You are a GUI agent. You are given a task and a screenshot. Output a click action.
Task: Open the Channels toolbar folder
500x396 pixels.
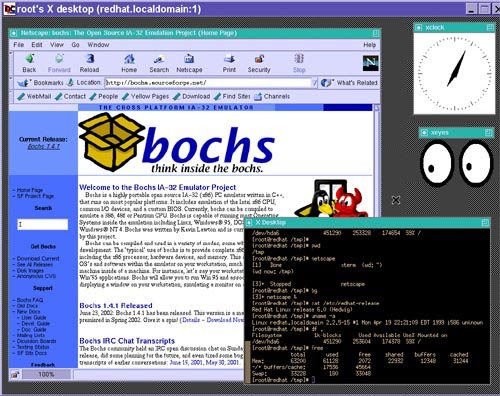point(272,96)
